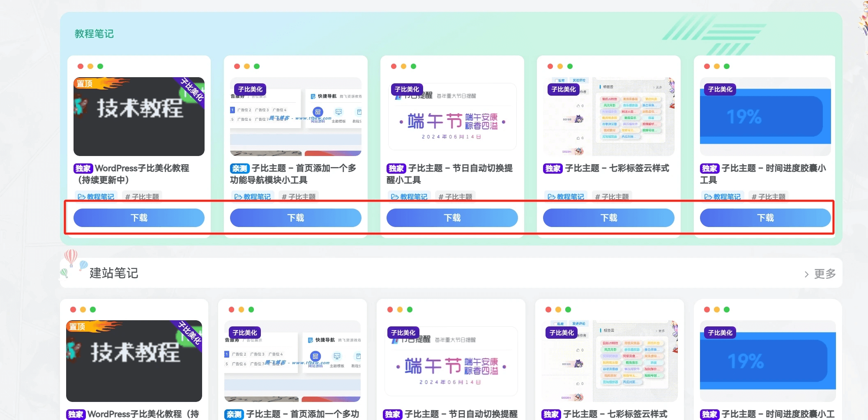
Task: Click the hashtag icon in 子比主题 tag
Action: click(127, 197)
